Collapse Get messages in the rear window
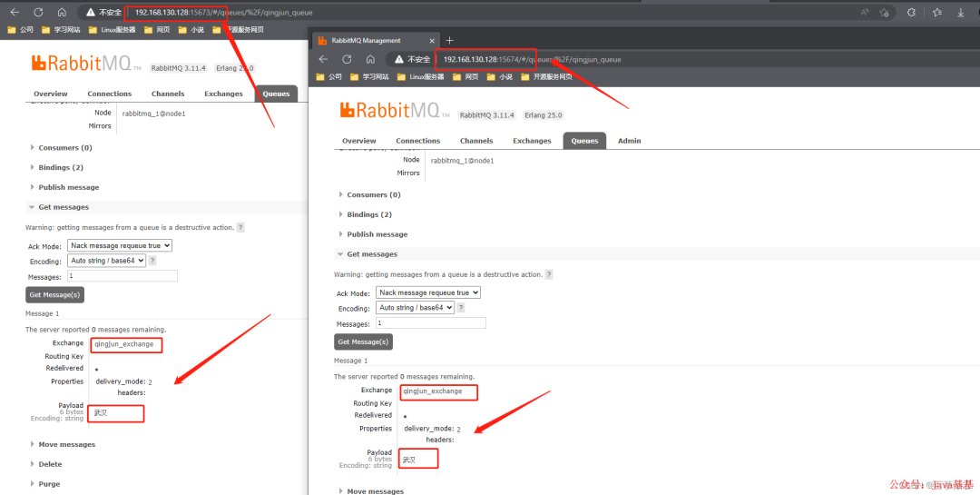980x495 pixels. 59,207
